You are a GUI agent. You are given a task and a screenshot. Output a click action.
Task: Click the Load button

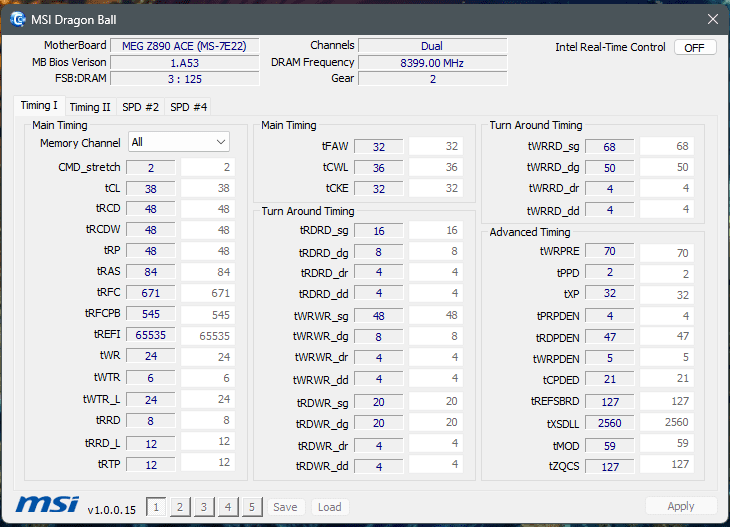click(330, 507)
